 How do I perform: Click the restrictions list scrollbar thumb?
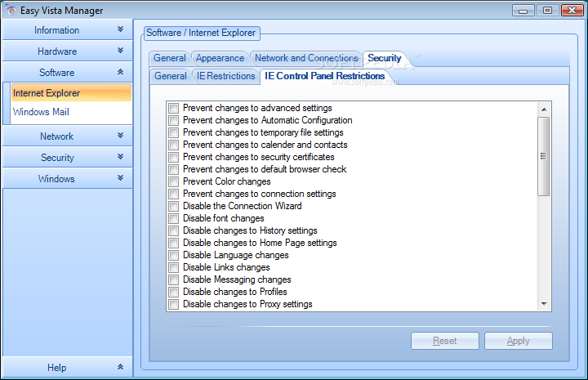[543, 156]
